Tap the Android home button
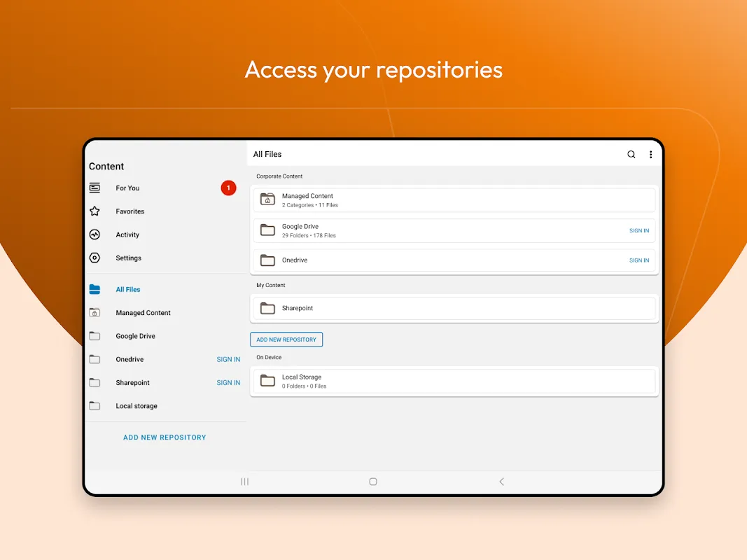Viewport: 747px width, 560px height. click(x=373, y=482)
